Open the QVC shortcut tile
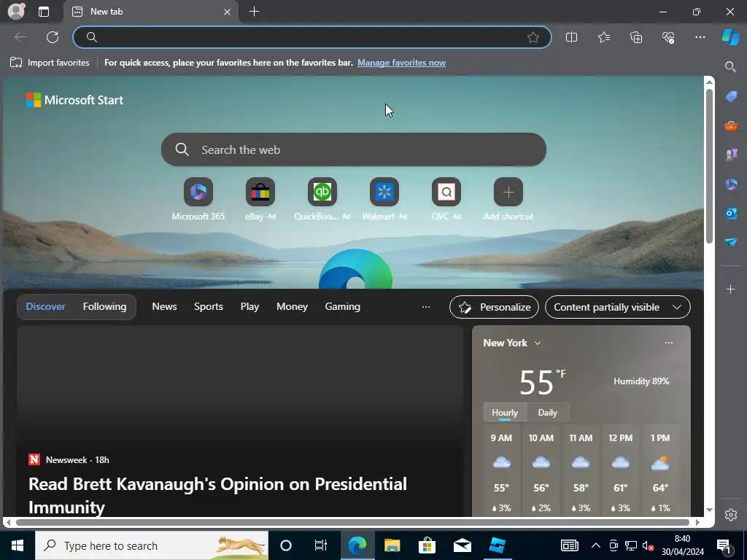747x560 pixels. pyautogui.click(x=446, y=200)
